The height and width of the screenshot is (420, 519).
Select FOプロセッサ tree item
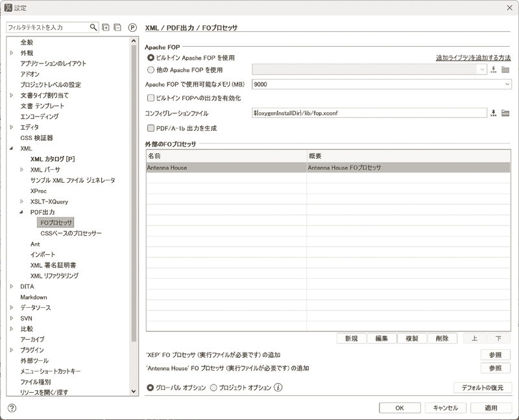56,222
